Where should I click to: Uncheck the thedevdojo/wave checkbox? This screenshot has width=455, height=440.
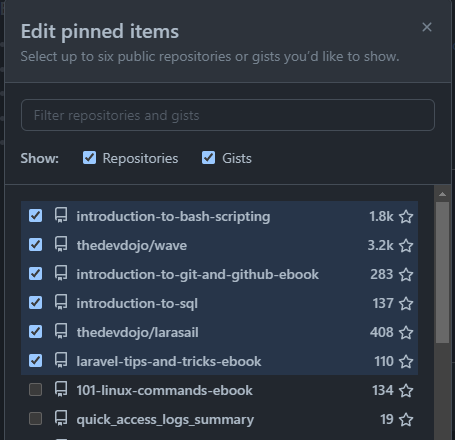[35, 245]
